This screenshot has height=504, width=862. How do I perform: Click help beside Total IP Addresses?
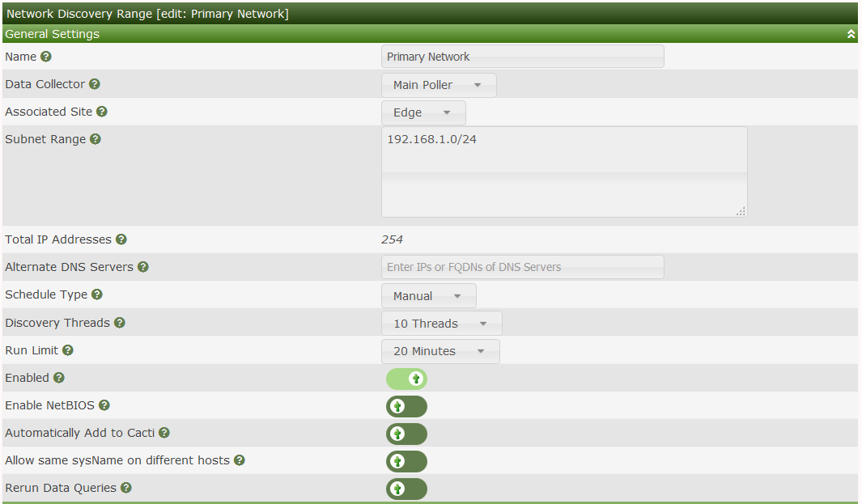coord(121,239)
